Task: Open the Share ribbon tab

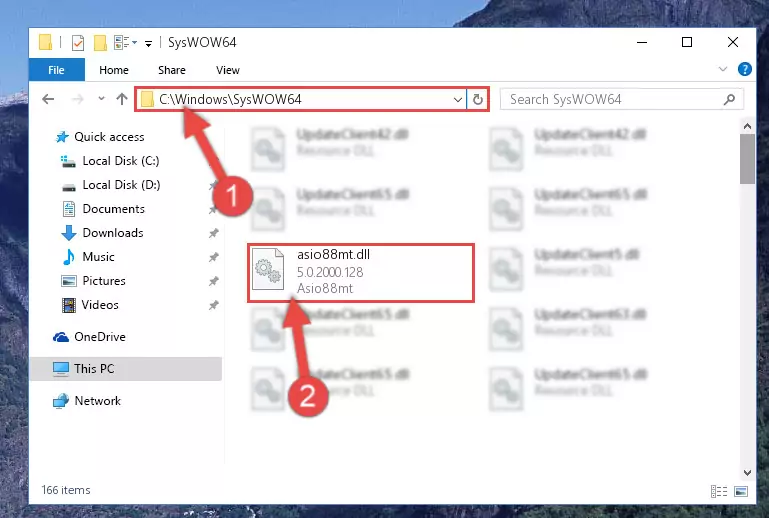Action: (x=172, y=70)
